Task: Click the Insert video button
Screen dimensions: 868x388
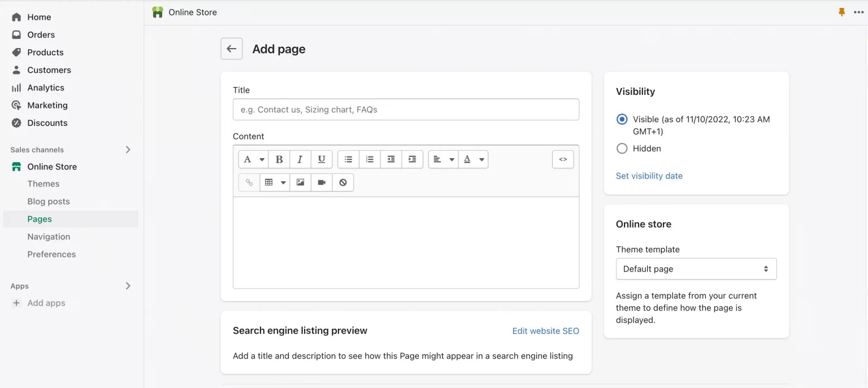Action: point(322,182)
